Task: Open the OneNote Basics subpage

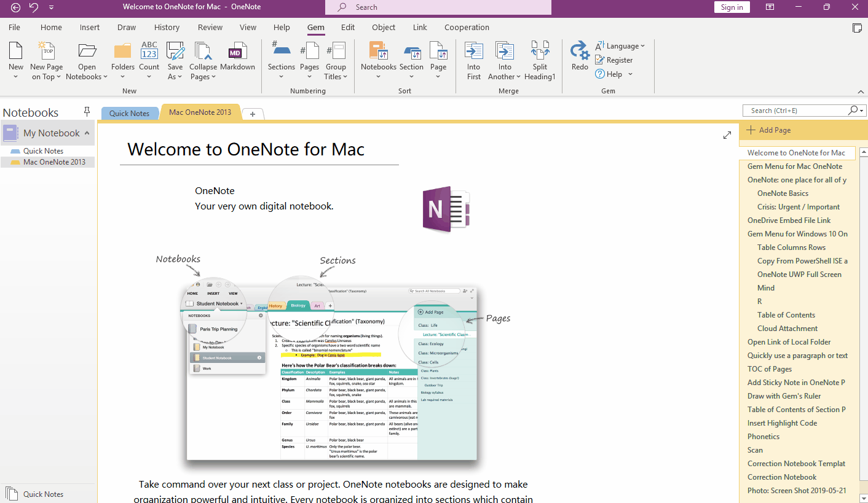Action: [783, 193]
